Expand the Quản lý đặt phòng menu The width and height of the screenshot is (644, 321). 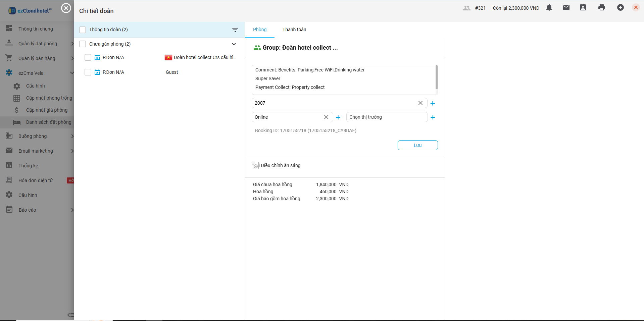pyautogui.click(x=38, y=44)
